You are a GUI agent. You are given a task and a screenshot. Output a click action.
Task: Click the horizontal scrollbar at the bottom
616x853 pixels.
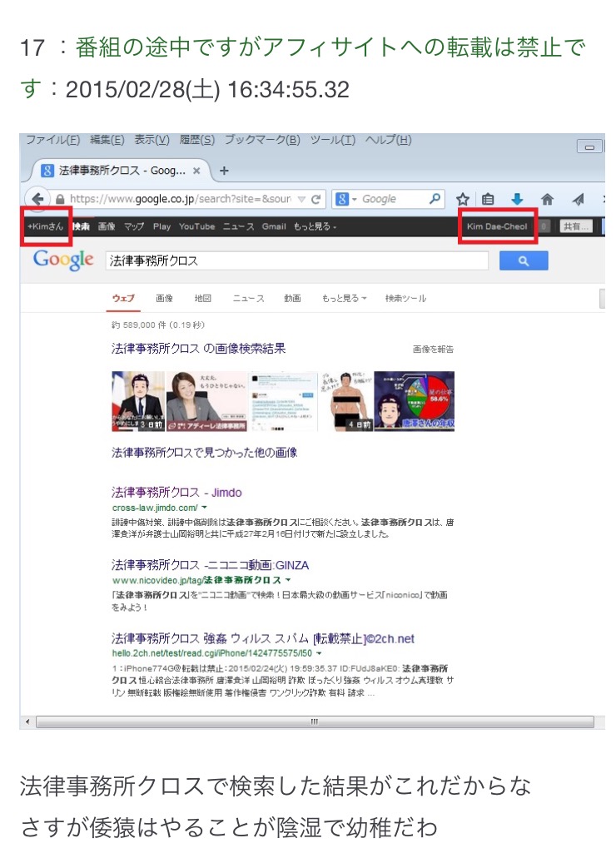pos(315,722)
